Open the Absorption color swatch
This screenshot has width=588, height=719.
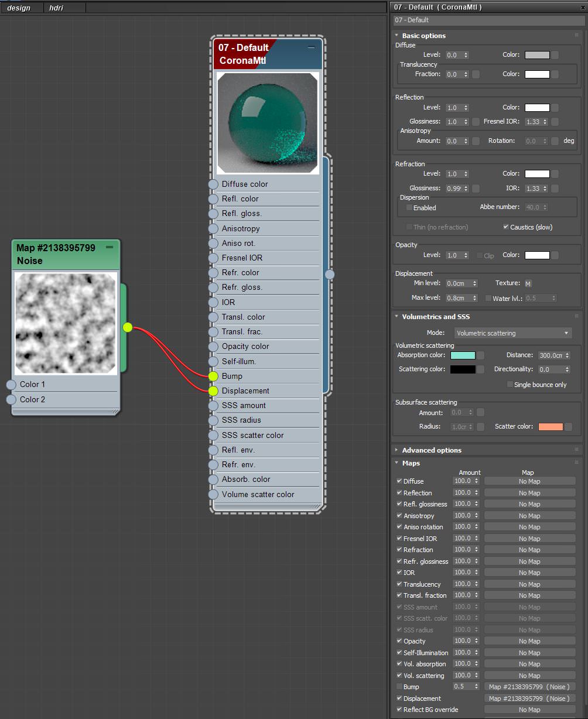[463, 355]
